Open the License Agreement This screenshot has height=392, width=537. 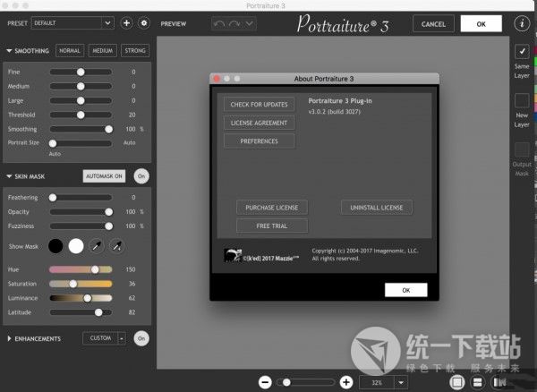coord(260,123)
